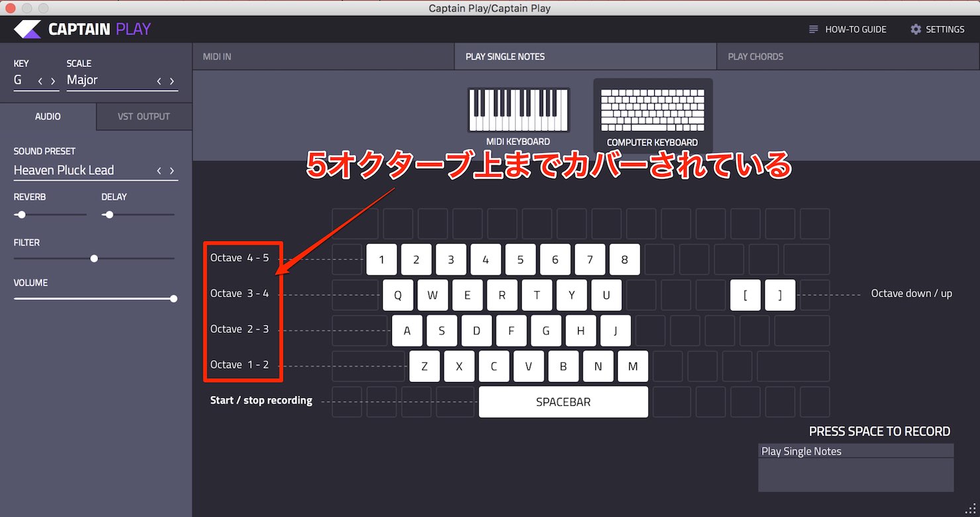Click the Play Single Notes recording box
This screenshot has height=517, width=980.
(x=856, y=468)
